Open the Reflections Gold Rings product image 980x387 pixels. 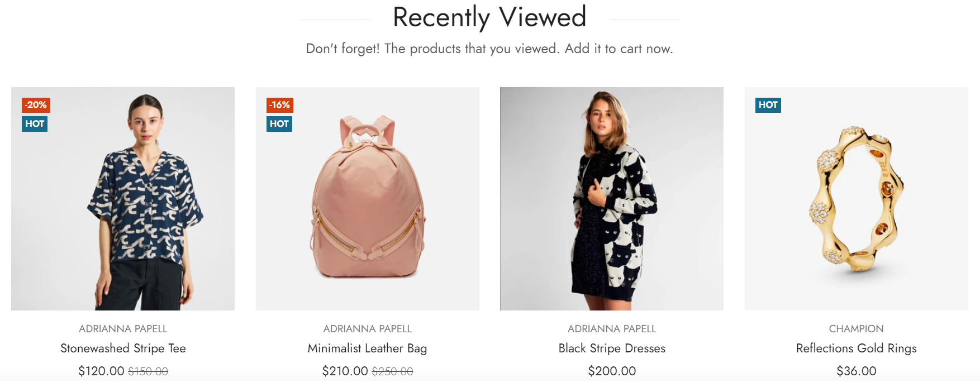pyautogui.click(x=857, y=199)
